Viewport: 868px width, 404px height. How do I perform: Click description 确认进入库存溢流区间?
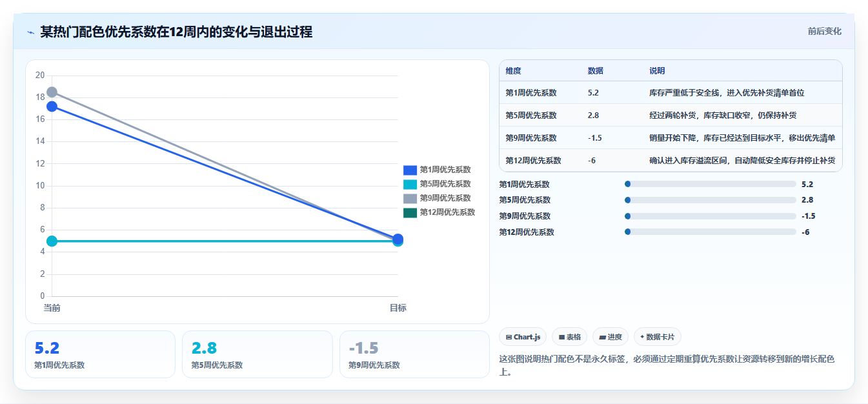click(742, 161)
